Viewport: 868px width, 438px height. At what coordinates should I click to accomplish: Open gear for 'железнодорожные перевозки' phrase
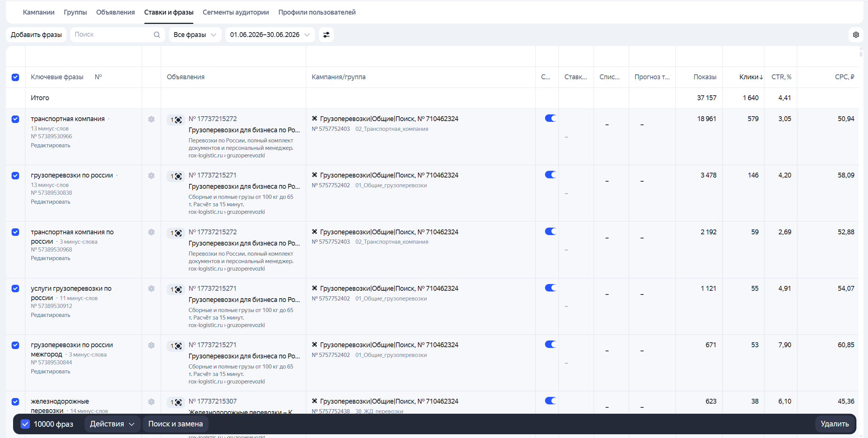(x=151, y=402)
